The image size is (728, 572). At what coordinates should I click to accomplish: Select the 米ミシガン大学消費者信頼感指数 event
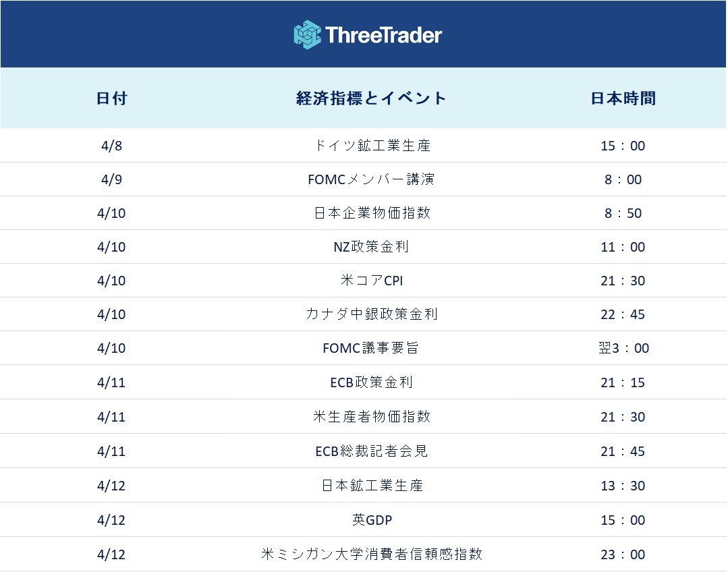[x=372, y=554]
